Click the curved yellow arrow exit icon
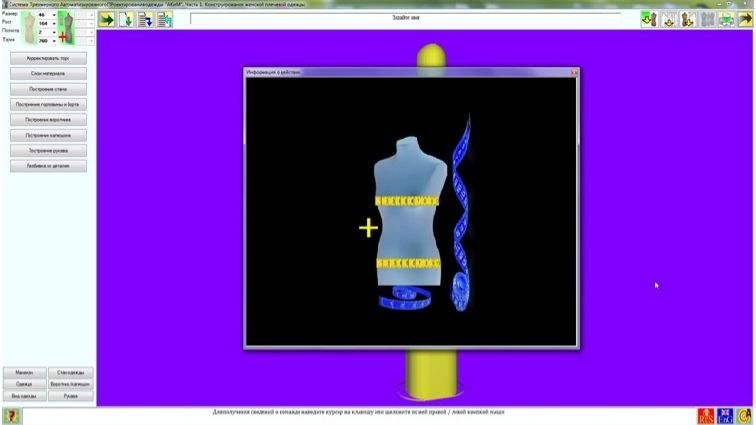Viewport: 756px width, 425px height. (745, 20)
